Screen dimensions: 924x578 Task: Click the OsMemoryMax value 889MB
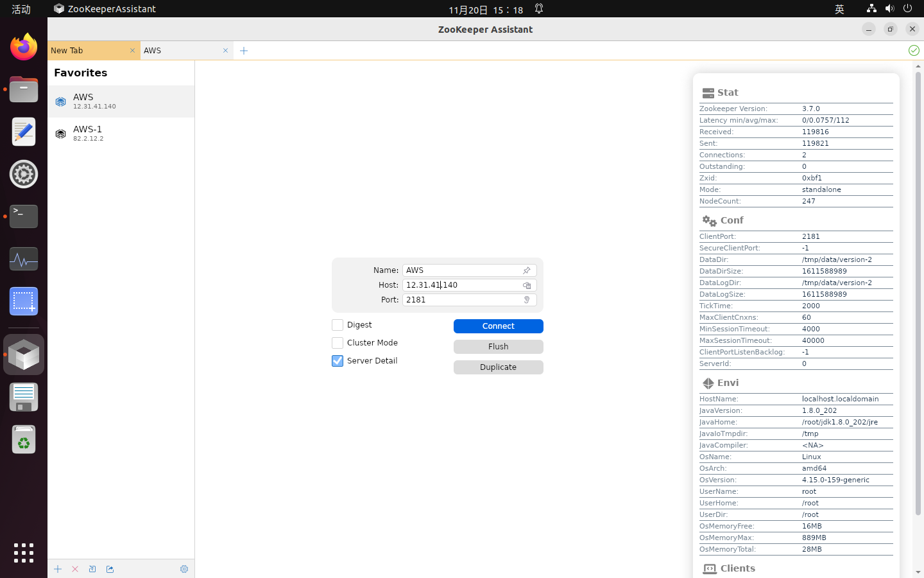[814, 538]
